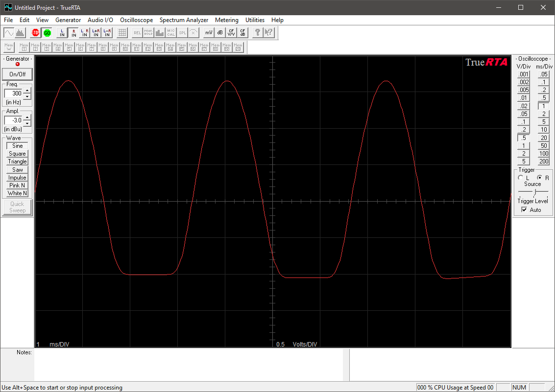Viewport: 555px width, 392px height.
Task: Open the Metering menu
Action: (226, 20)
